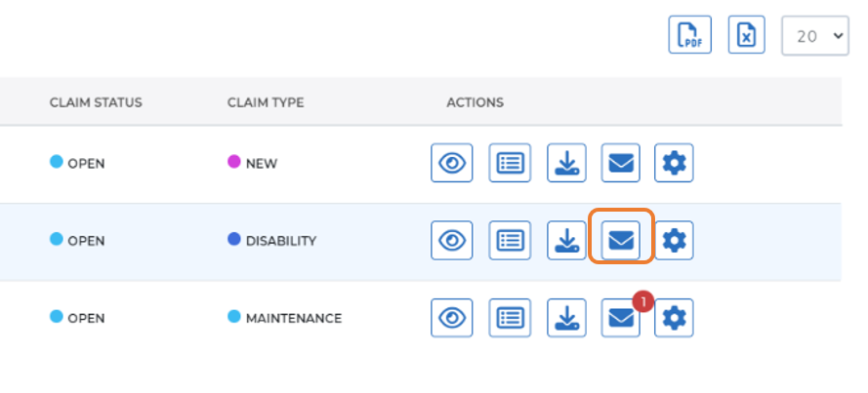Open settings gear for the DISABILITY claim

coord(674,240)
